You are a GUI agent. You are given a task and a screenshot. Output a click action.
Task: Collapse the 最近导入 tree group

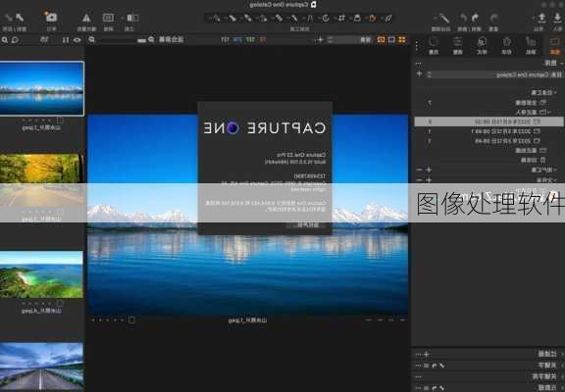(548, 113)
